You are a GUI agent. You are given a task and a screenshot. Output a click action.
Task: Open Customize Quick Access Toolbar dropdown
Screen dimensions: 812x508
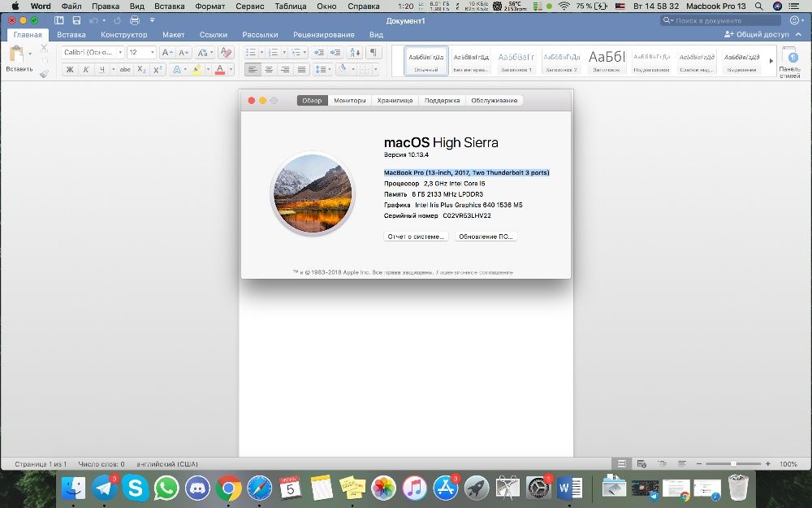point(153,20)
